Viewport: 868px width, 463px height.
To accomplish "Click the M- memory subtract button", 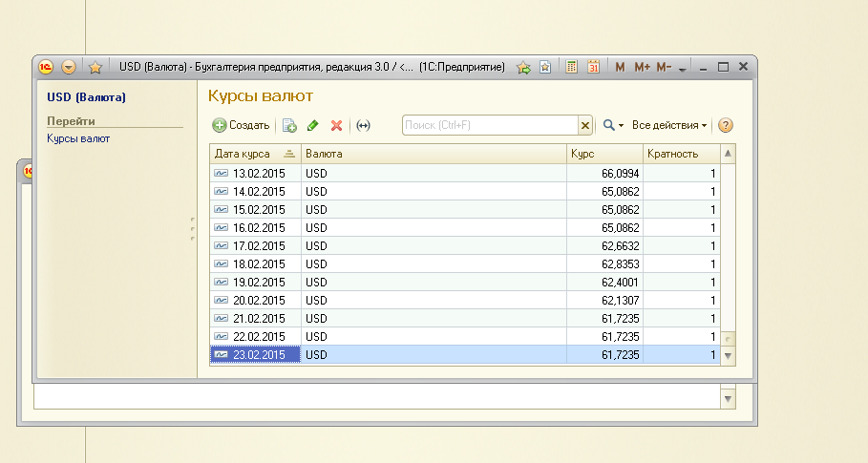I will (664, 67).
